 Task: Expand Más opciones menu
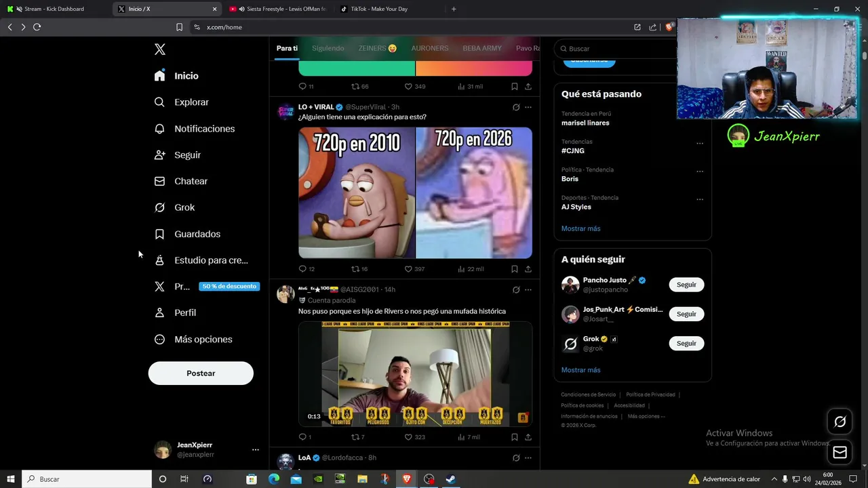193,340
